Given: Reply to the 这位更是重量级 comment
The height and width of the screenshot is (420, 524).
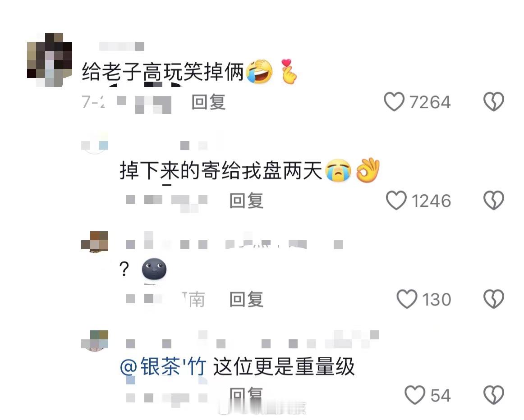Looking at the screenshot, I should [246, 394].
